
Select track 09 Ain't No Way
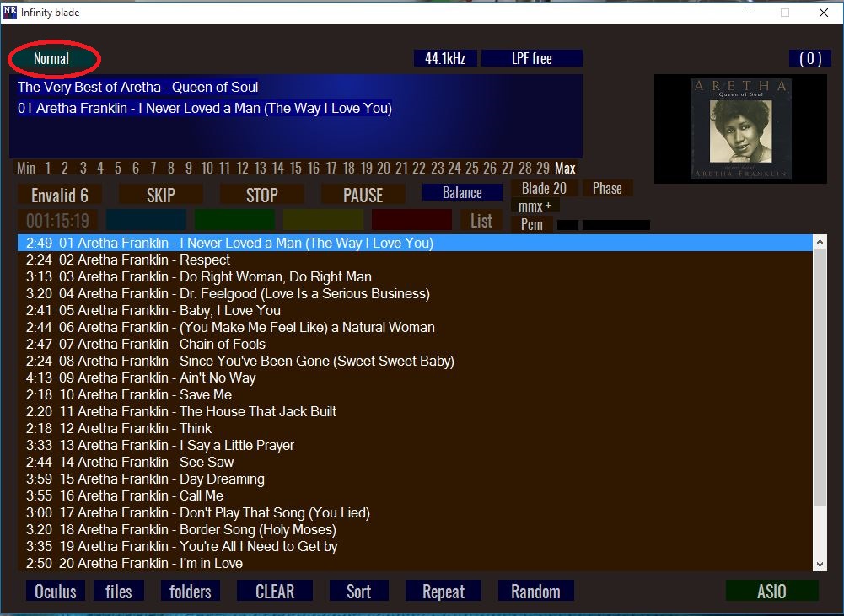(415, 378)
